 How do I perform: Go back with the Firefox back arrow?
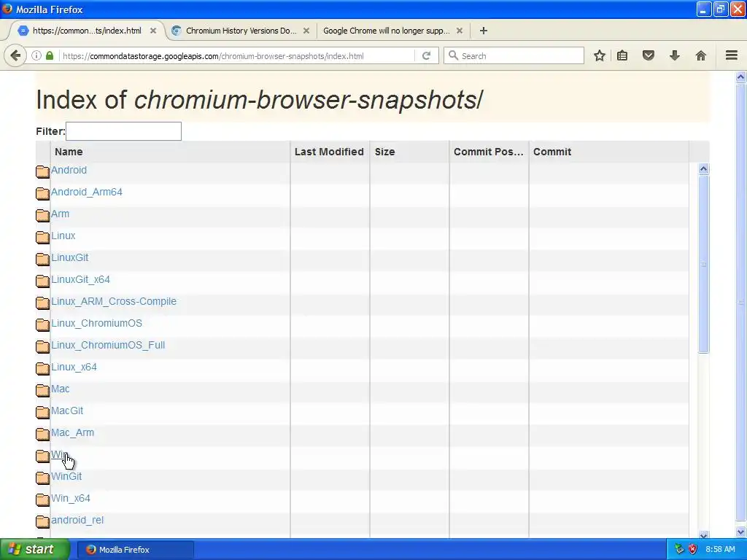coord(15,55)
